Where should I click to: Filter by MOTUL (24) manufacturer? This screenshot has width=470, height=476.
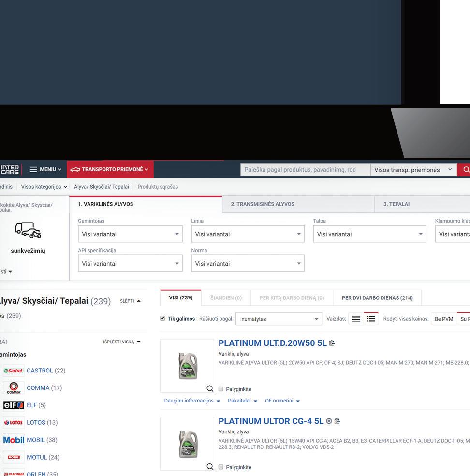point(43,457)
